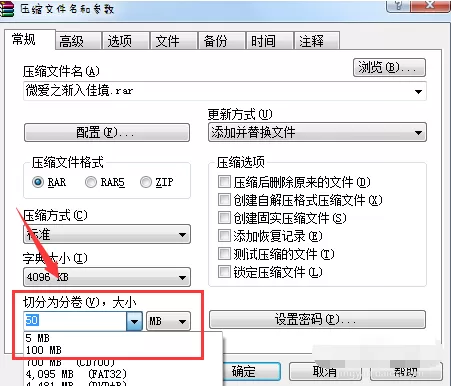Click the volume size dropdown arrow
This screenshot has width=451, height=386.
[x=135, y=321]
